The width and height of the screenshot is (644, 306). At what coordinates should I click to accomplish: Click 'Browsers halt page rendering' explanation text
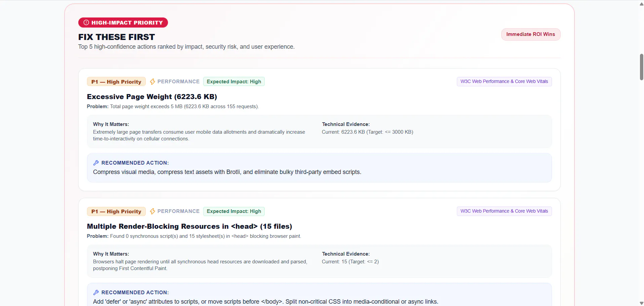tap(200, 265)
